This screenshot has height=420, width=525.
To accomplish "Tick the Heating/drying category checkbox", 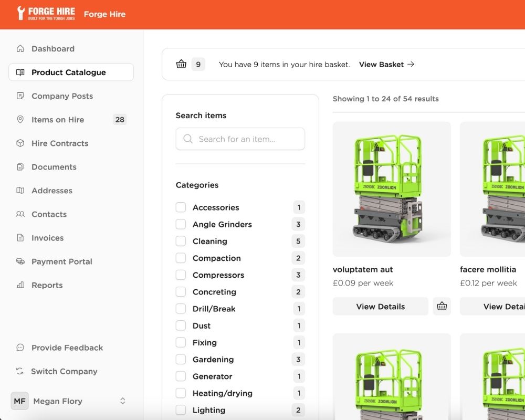I will (x=181, y=393).
